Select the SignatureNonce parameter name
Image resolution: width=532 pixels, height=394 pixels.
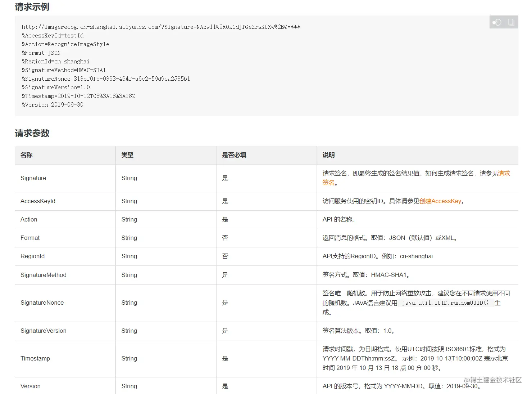coord(42,303)
